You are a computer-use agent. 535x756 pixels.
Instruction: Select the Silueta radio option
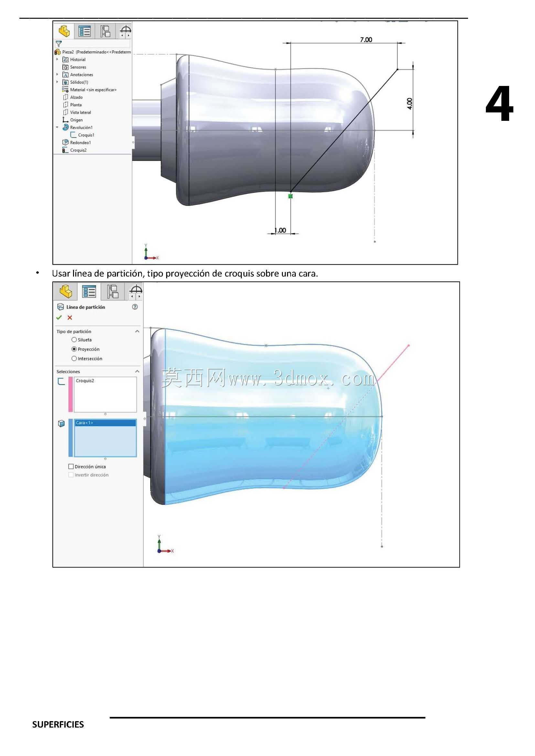[x=74, y=340]
